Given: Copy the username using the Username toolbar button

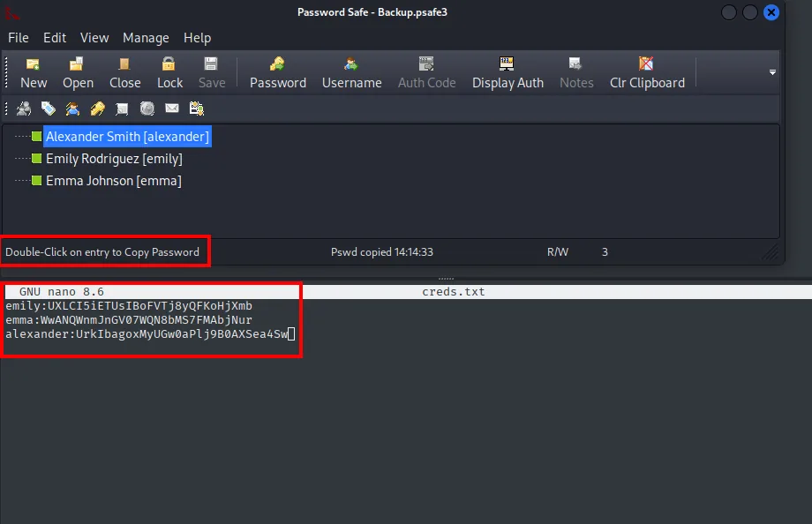Looking at the screenshot, I should pyautogui.click(x=351, y=73).
